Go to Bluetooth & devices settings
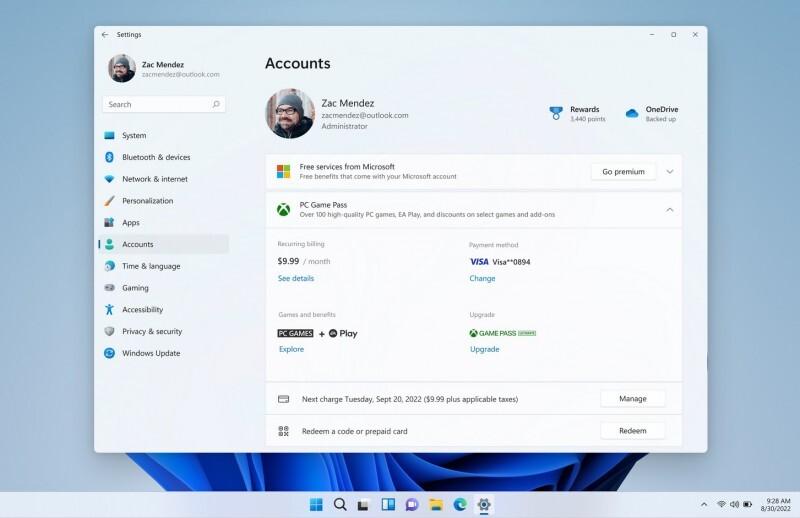Viewport: 800px width, 518px height. click(x=164, y=157)
